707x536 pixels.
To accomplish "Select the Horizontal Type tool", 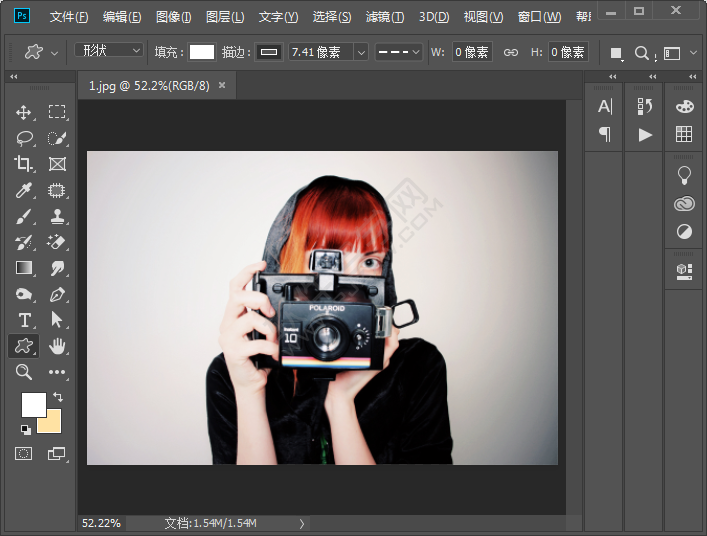I will [24, 320].
